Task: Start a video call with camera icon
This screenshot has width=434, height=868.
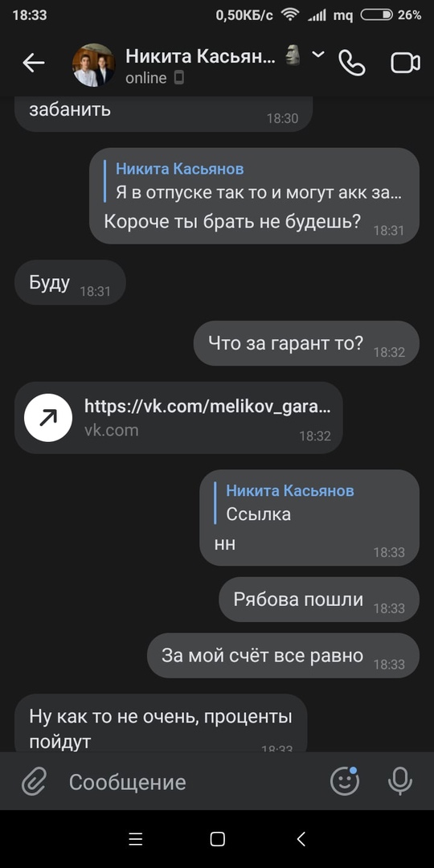Action: (406, 63)
